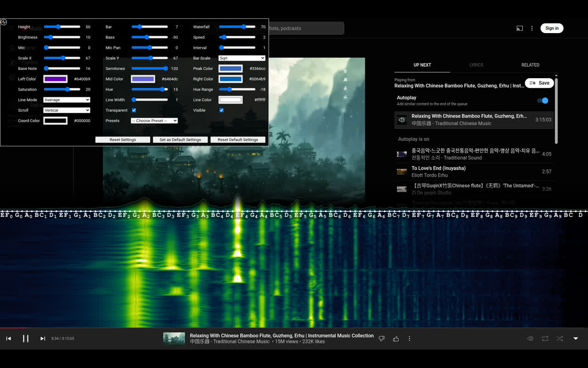588x368 pixels.
Task: Adjust the Interval slider
Action: click(x=237, y=48)
